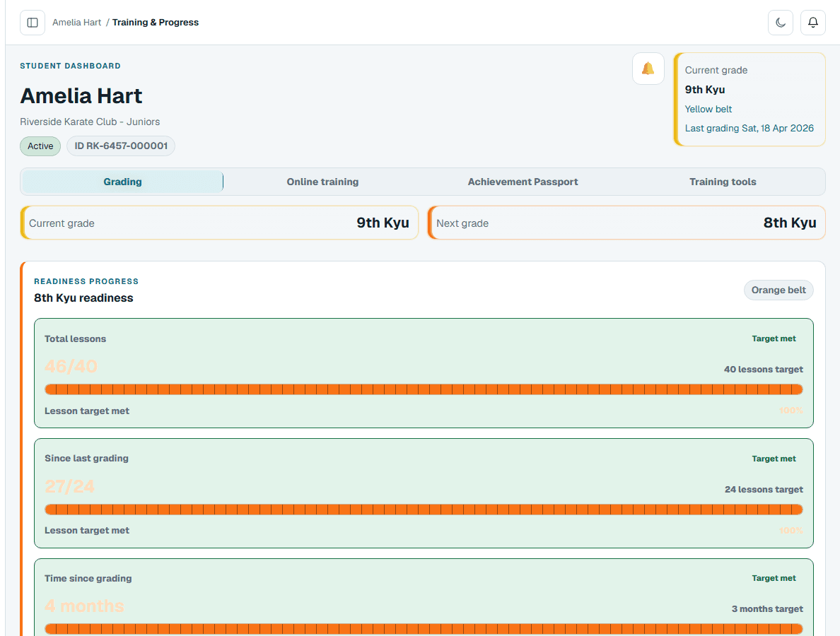Click the 40 lessons target text
The image size is (840, 636).
(764, 370)
